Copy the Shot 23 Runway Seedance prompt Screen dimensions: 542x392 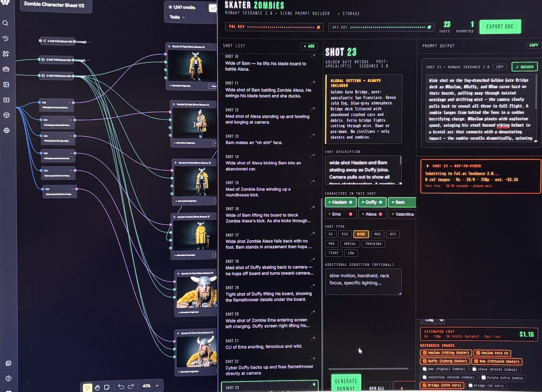point(500,67)
